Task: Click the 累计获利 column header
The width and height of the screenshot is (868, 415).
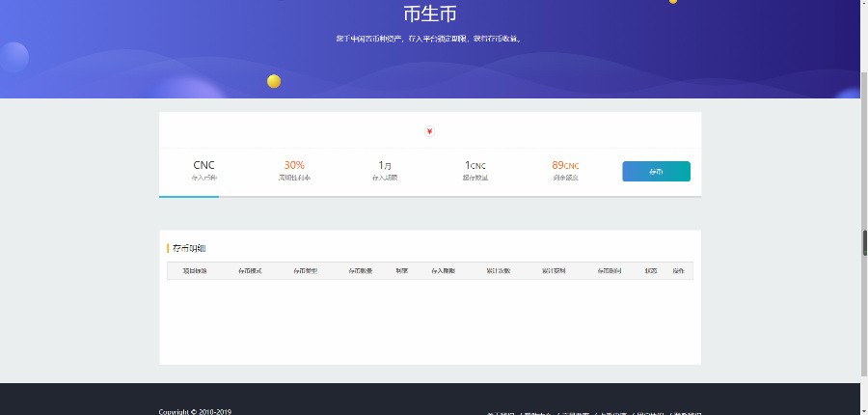Action: (x=554, y=271)
